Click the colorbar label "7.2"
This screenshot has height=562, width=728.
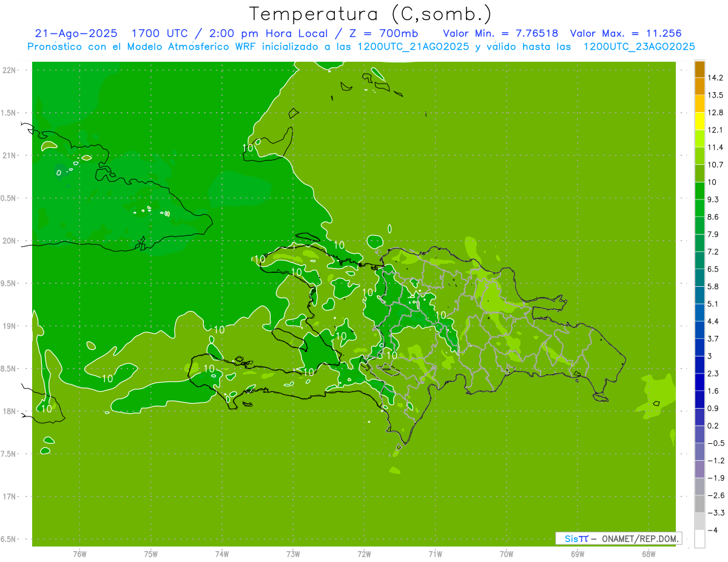point(713,252)
